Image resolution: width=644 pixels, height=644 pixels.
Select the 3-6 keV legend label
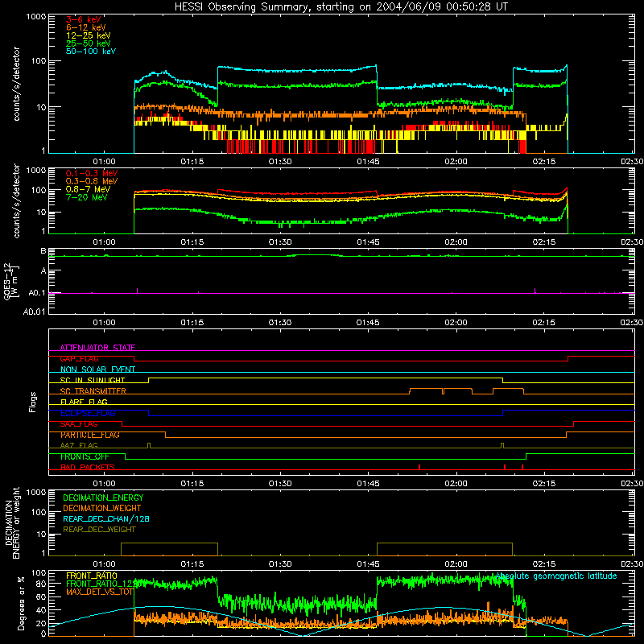point(83,19)
